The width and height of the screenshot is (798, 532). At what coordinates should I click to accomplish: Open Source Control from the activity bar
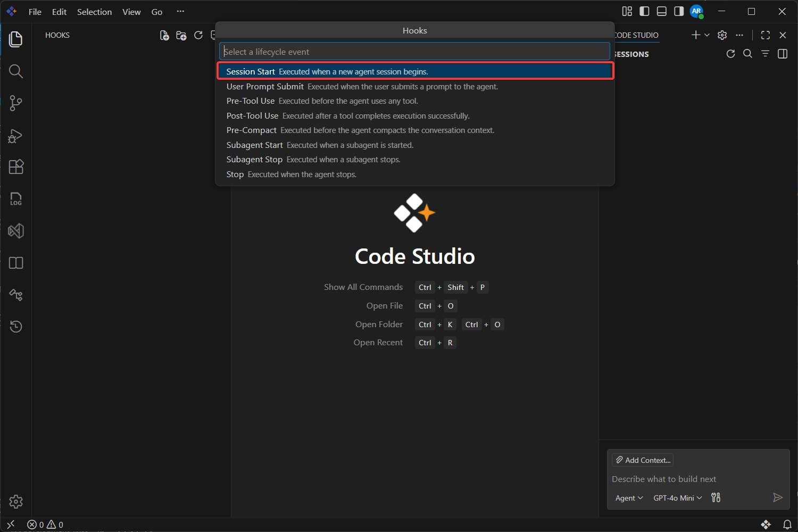click(16, 103)
